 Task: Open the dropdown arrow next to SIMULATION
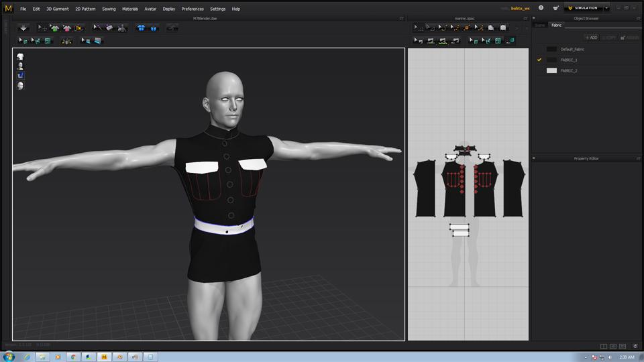pos(606,8)
